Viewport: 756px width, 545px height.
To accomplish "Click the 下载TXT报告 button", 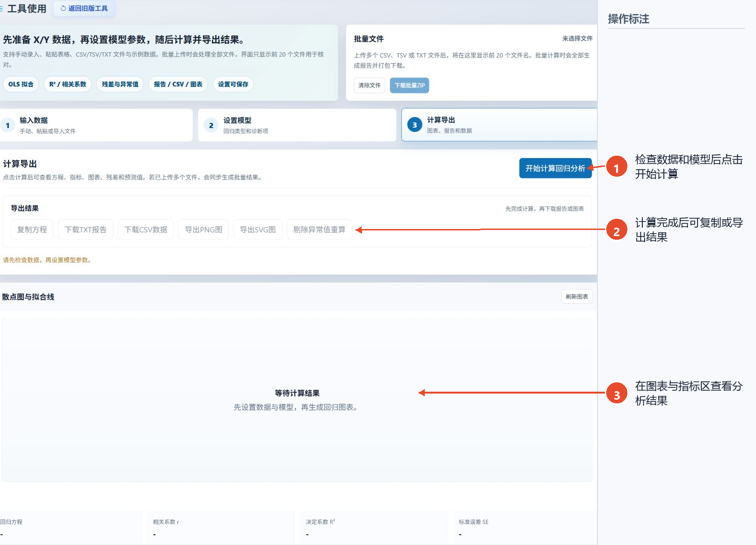I will point(86,229).
